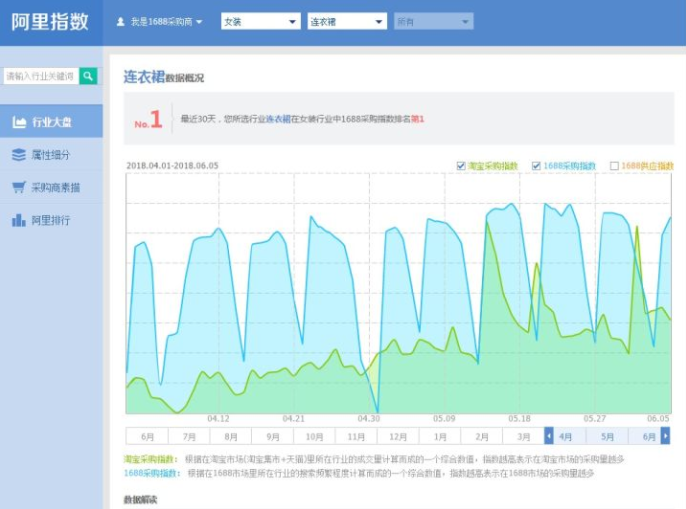
Task: Select 2月 on the timeline
Action: tap(482, 436)
